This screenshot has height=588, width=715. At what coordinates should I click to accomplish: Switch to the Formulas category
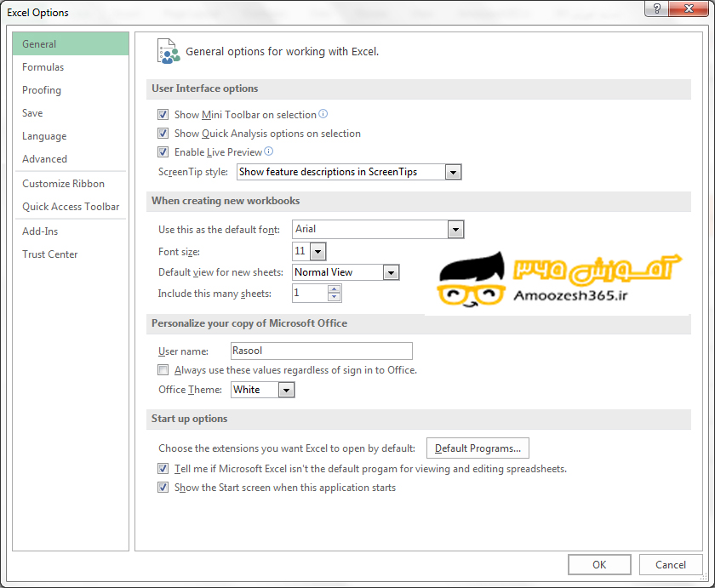point(43,67)
